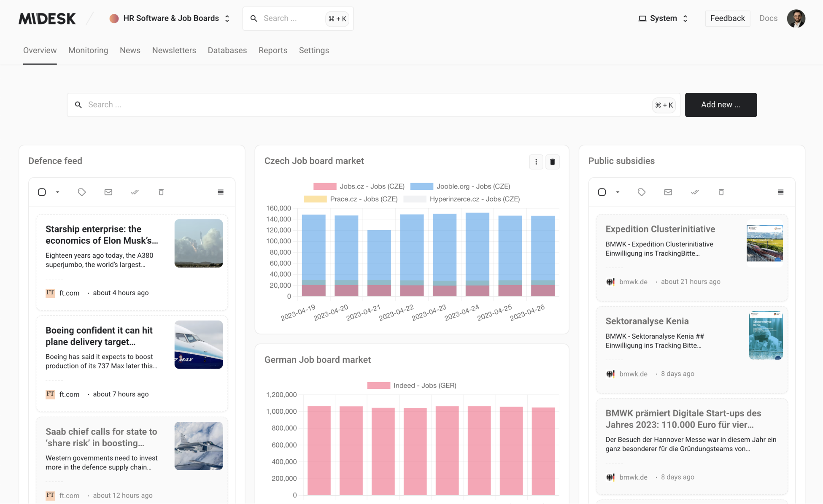The image size is (823, 504).
Task: Send Feedback about the app
Action: pos(727,18)
